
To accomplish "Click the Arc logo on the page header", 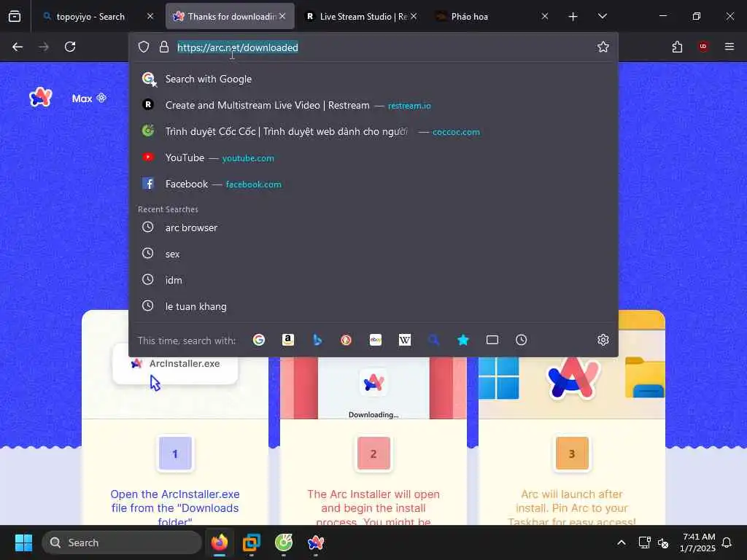I will click(x=41, y=98).
